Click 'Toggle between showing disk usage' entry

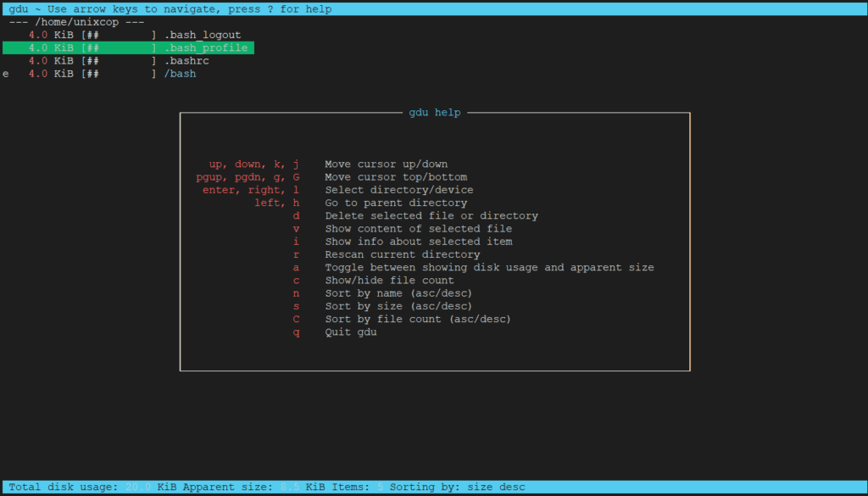pyautogui.click(x=489, y=267)
